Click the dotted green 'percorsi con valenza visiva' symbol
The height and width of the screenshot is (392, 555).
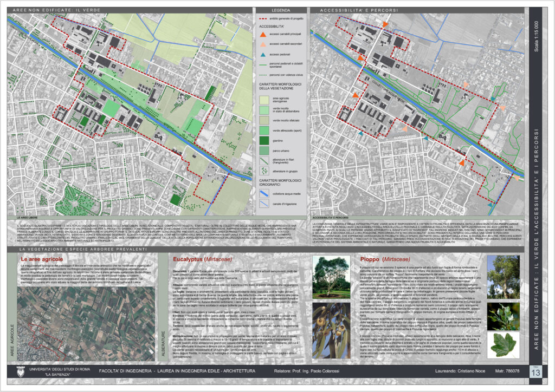click(x=263, y=75)
